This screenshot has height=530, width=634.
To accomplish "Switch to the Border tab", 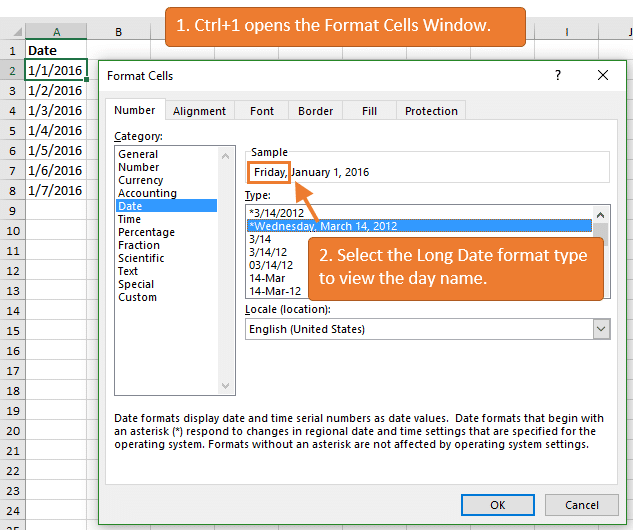I will point(315,111).
